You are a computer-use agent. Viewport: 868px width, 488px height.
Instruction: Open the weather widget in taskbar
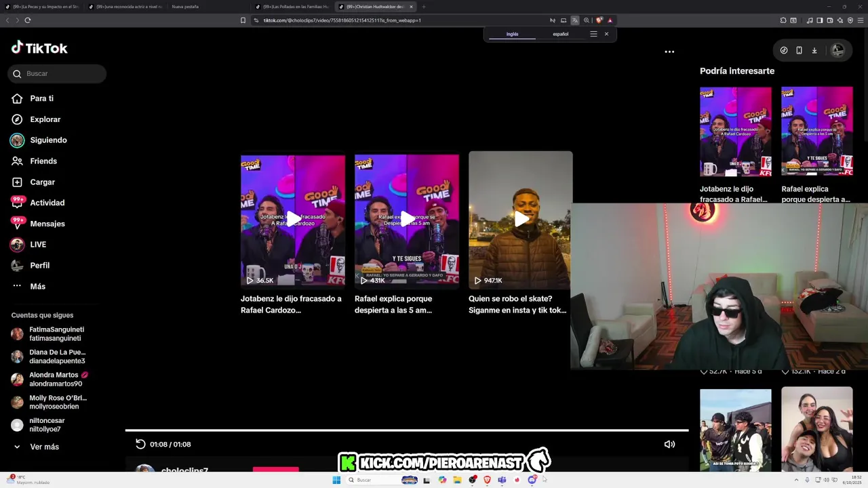(28, 480)
